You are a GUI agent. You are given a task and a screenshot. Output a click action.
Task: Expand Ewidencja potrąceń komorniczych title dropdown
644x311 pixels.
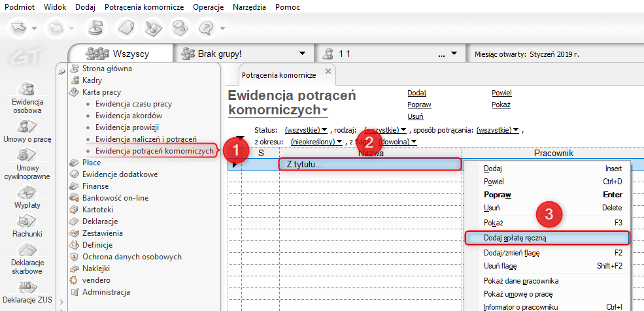[325, 110]
